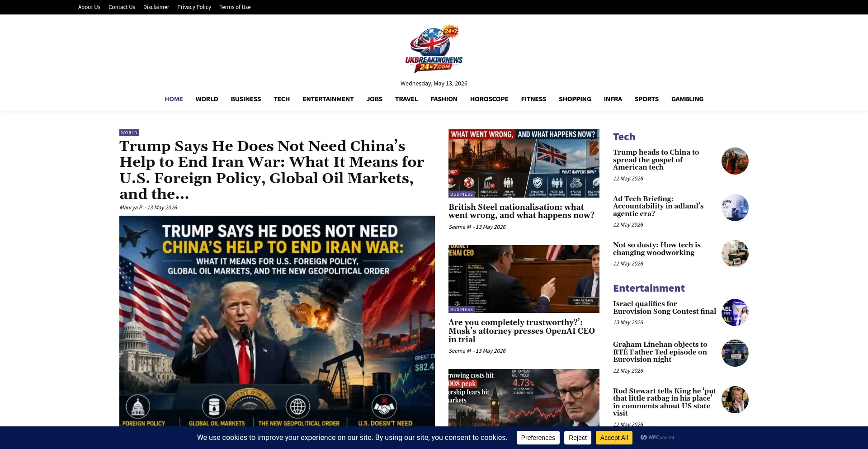This screenshot has height=449, width=868.
Task: Click author name Maurya P
Action: [131, 208]
